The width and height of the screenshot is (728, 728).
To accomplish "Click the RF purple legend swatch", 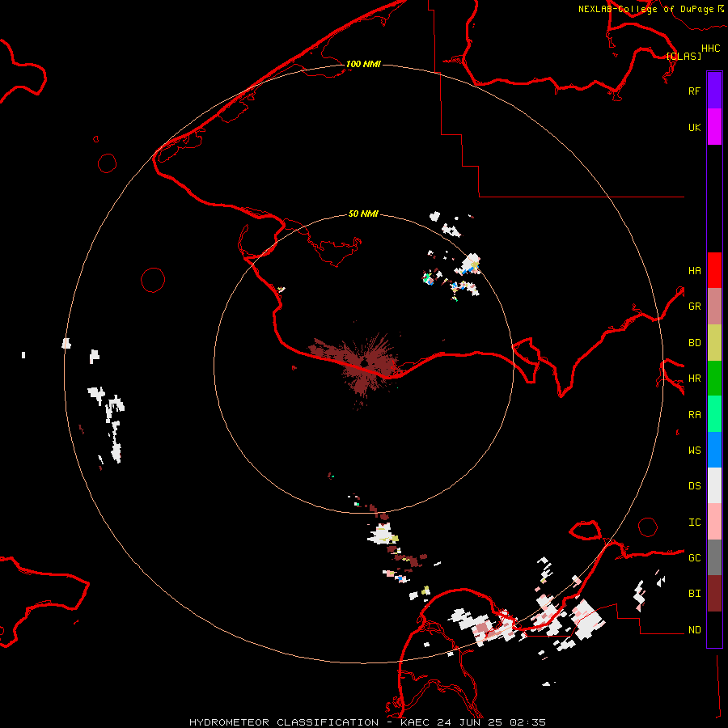I will coord(714,91).
